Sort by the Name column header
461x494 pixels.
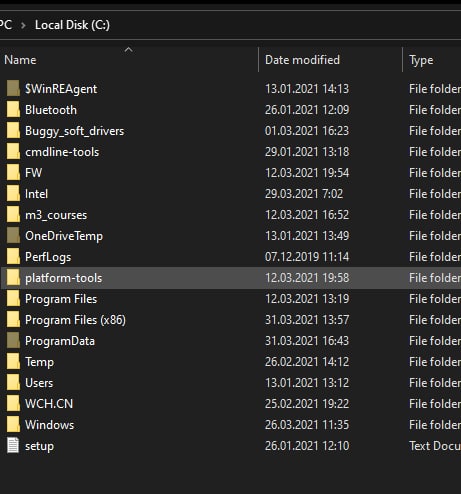point(20,60)
